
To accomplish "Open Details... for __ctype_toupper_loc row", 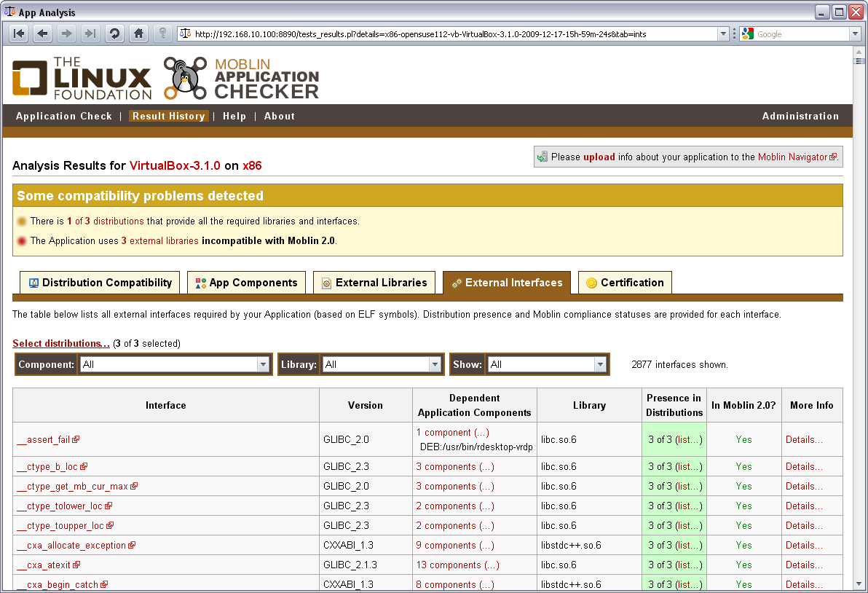I will [x=804, y=525].
